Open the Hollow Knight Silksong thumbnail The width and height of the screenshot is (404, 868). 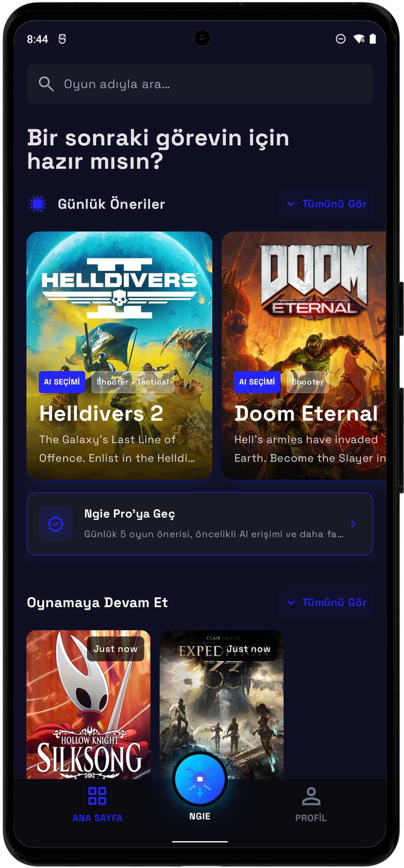(x=88, y=705)
